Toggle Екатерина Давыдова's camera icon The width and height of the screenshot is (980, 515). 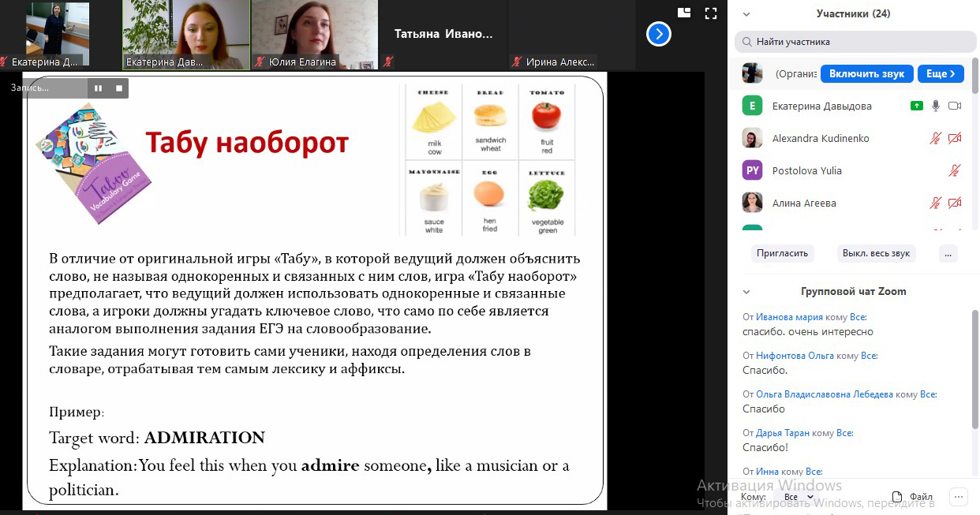955,106
